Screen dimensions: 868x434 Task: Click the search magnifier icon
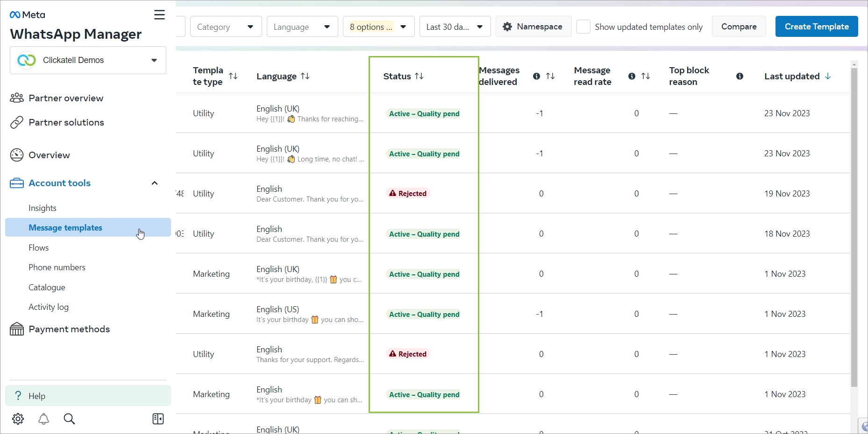(x=69, y=419)
